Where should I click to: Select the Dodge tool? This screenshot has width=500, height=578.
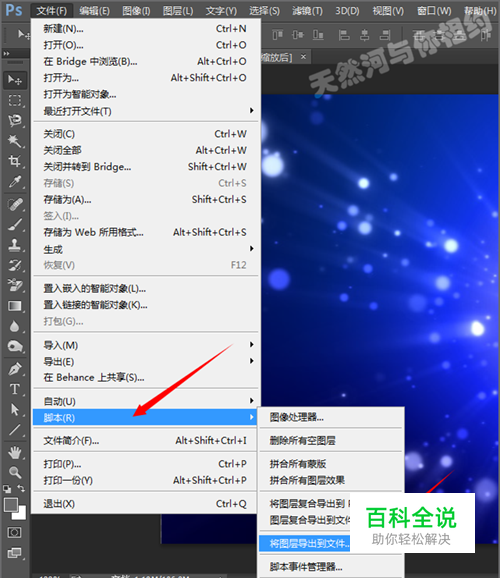tap(15, 346)
